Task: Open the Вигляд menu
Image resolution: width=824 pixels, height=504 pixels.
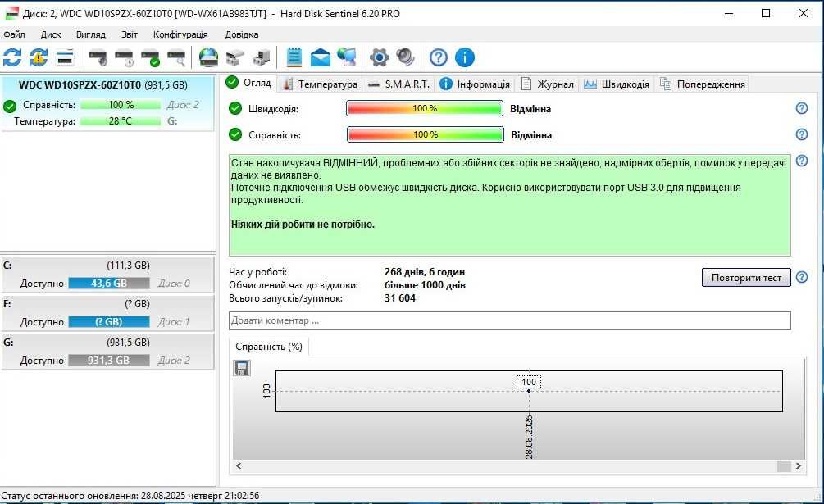Action: [91, 34]
